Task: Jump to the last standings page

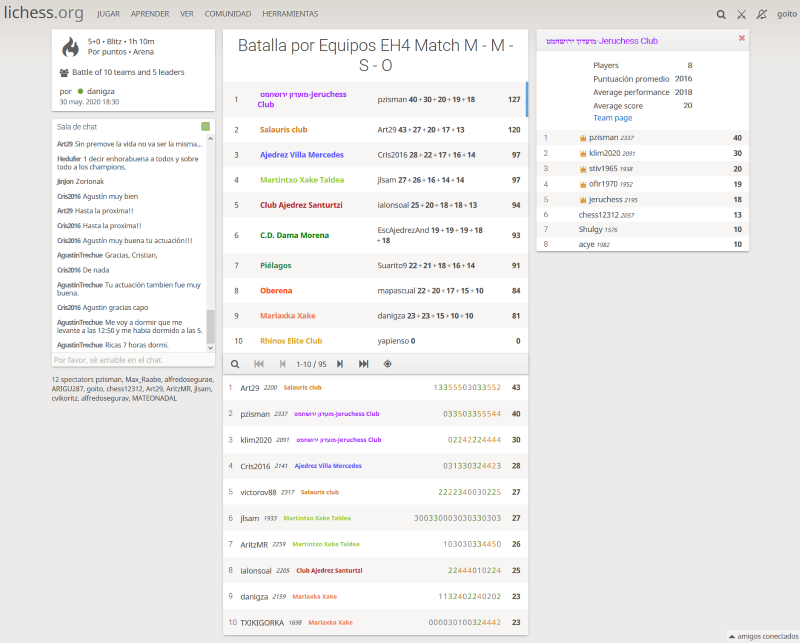Action: (x=363, y=364)
